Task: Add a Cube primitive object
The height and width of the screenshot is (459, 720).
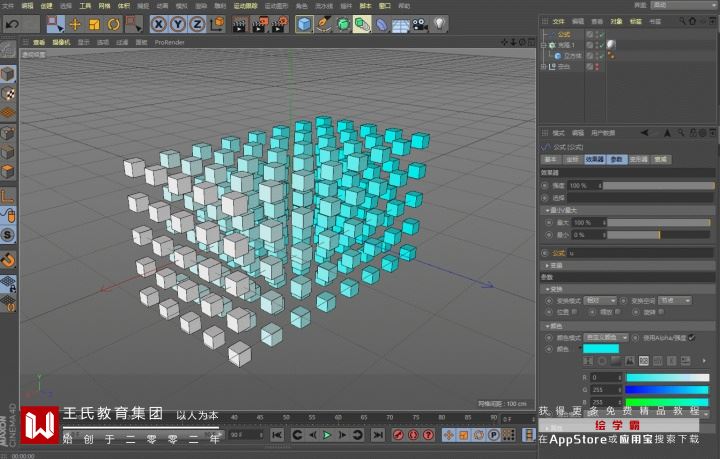Action: point(304,24)
